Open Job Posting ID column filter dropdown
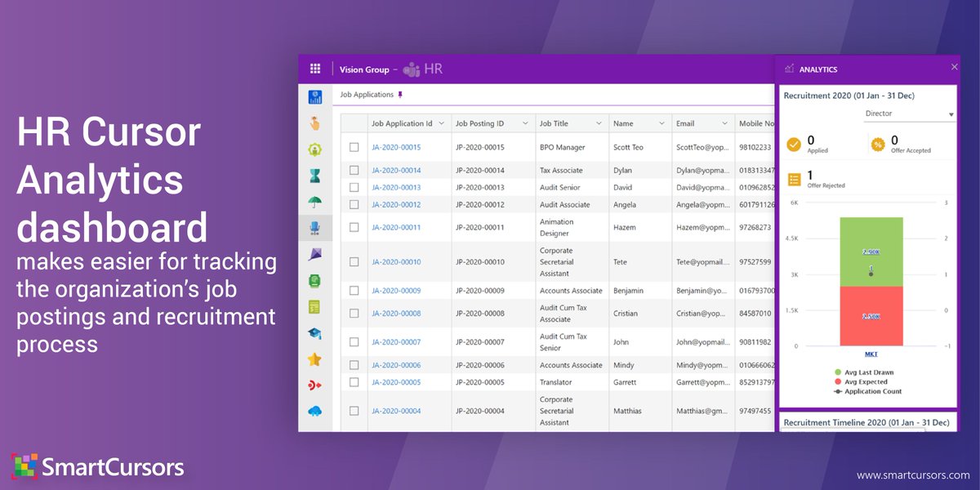Image resolution: width=980 pixels, height=490 pixels. 526,123
